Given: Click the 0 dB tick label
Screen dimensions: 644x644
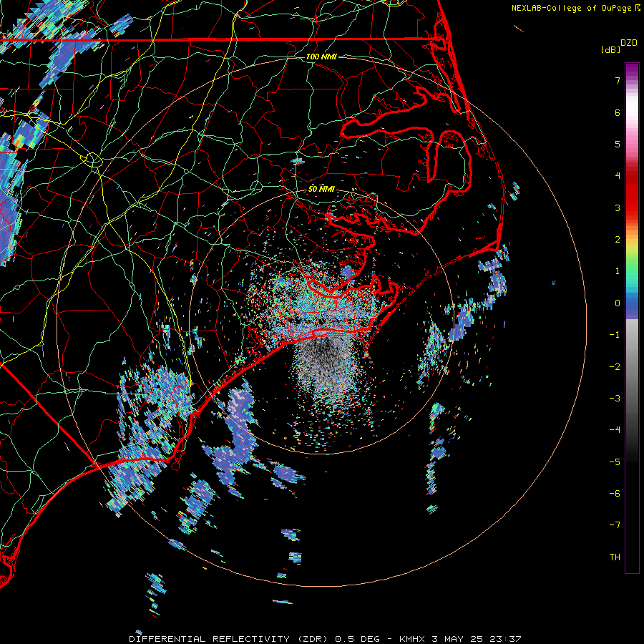Looking at the screenshot, I should 618,303.
